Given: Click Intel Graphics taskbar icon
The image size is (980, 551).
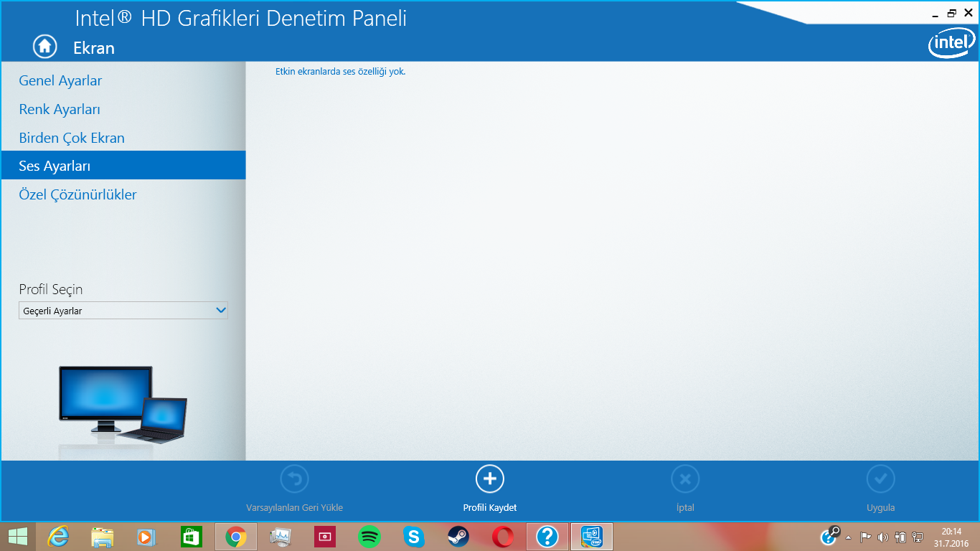Looking at the screenshot, I should 592,537.
